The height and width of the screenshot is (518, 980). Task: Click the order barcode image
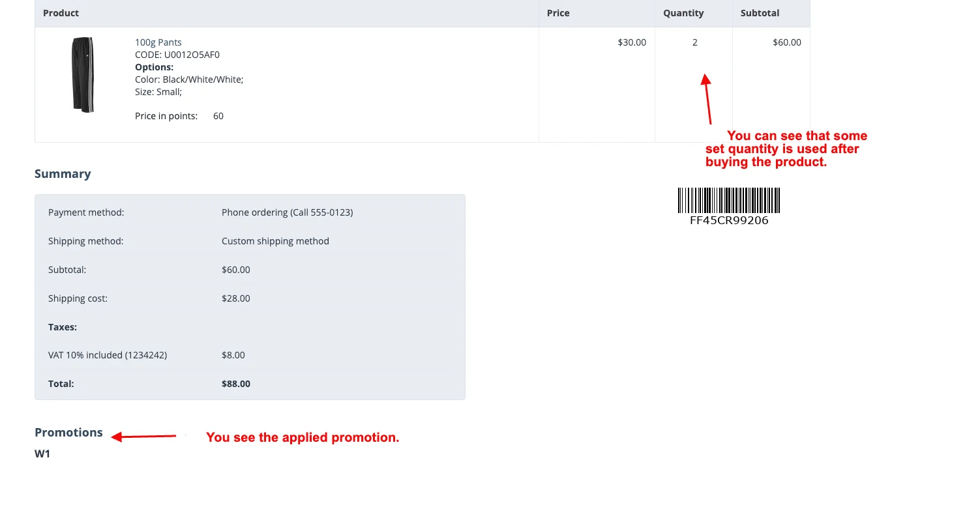tap(728, 200)
